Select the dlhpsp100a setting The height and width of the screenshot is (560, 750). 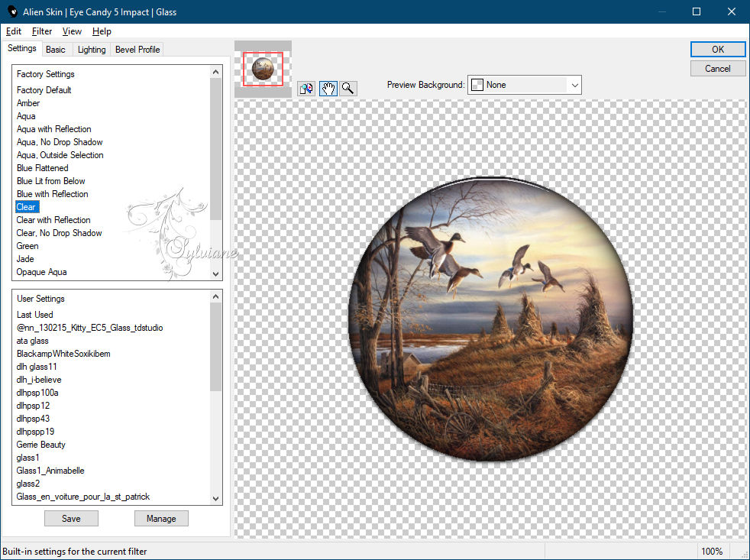point(37,393)
